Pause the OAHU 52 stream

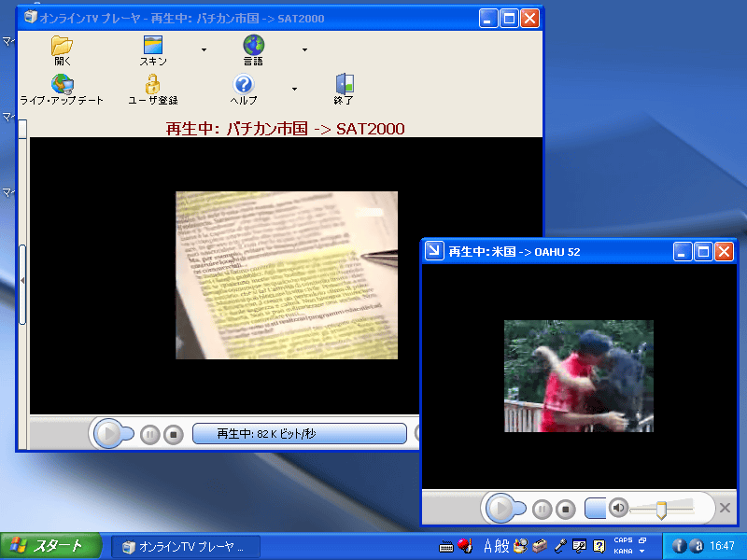(542, 510)
